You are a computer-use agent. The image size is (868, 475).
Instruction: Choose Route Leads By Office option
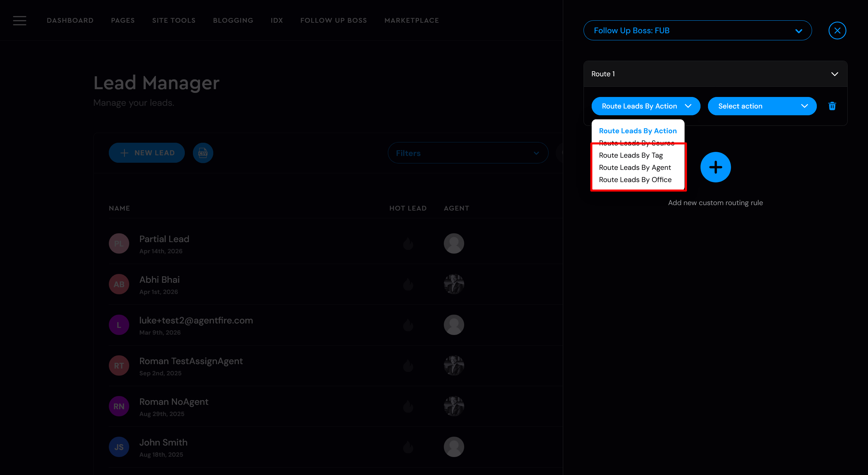[635, 180]
